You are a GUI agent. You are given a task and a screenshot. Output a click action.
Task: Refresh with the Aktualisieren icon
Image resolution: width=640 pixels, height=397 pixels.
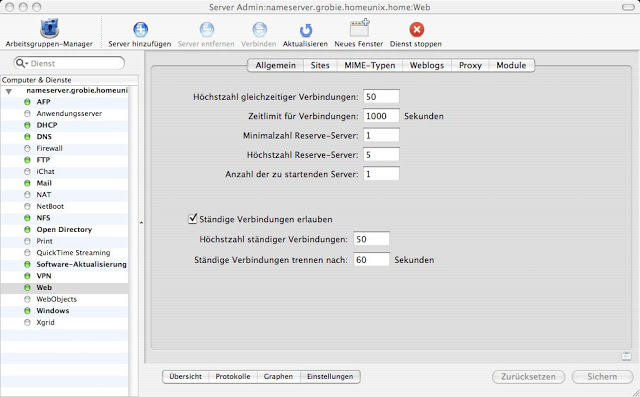click(x=305, y=30)
